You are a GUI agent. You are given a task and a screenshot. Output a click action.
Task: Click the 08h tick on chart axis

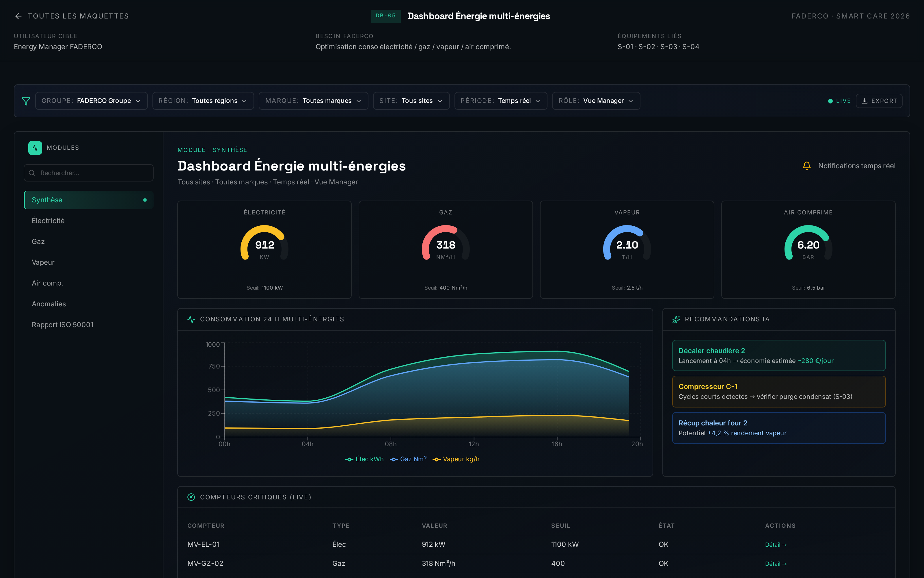[x=391, y=444]
